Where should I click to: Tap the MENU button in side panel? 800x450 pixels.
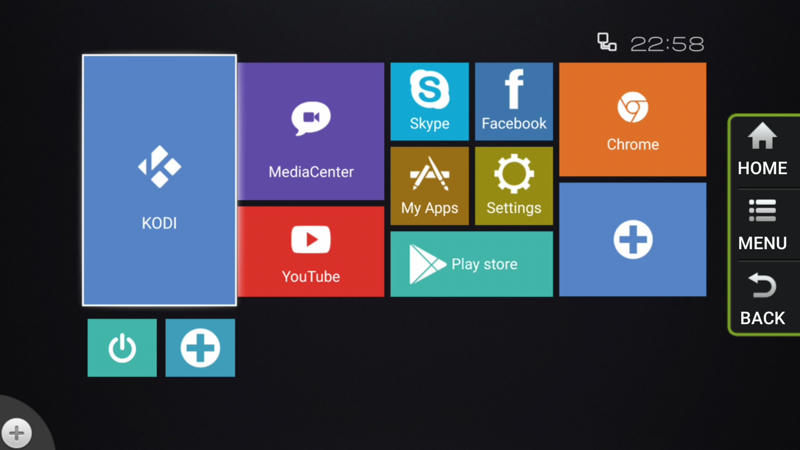pos(762,225)
